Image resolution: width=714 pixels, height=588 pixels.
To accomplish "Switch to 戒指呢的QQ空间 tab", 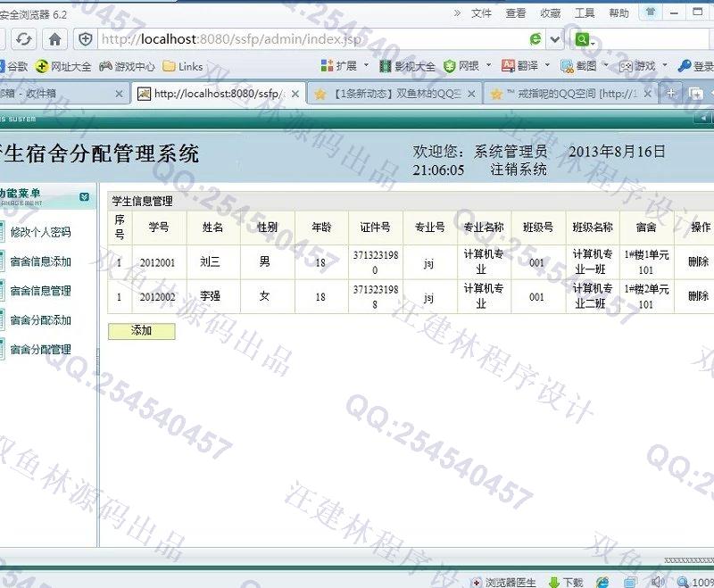I will (x=570, y=94).
